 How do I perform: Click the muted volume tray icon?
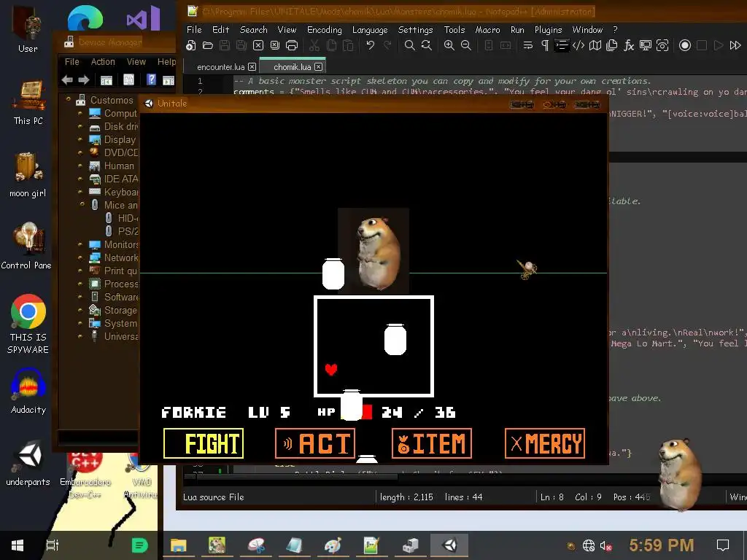(606, 545)
